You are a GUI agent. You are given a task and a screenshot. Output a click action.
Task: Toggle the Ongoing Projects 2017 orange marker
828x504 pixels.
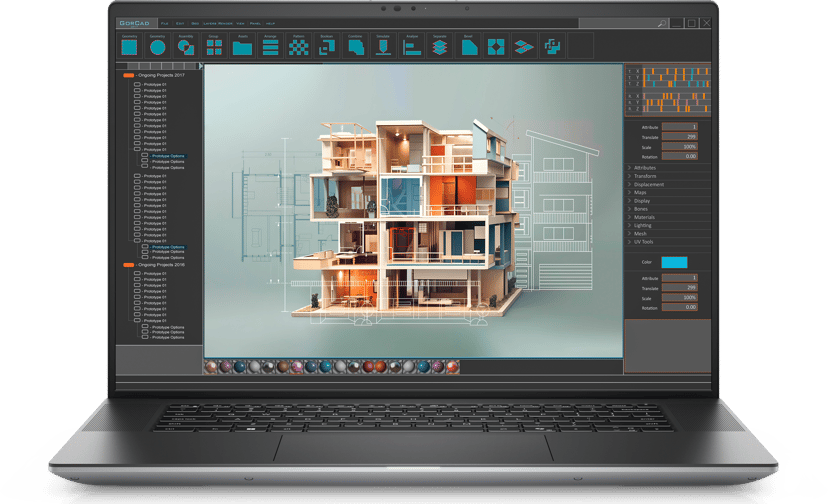(x=128, y=76)
